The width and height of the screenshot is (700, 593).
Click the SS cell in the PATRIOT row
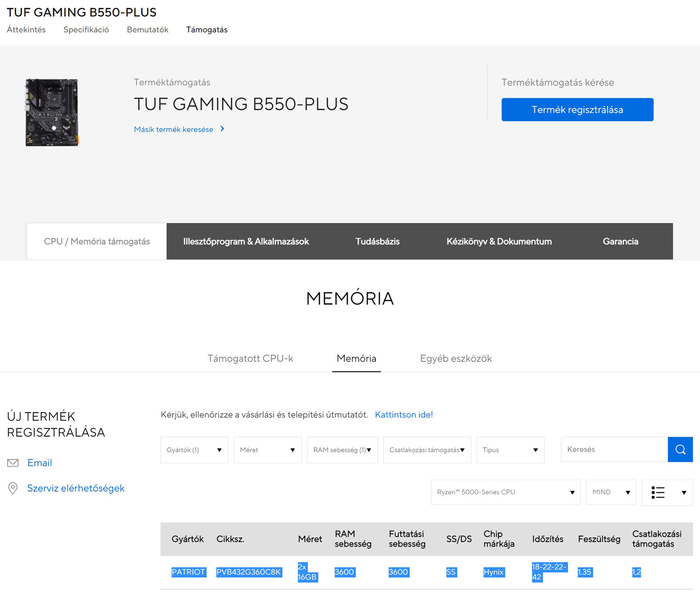451,572
